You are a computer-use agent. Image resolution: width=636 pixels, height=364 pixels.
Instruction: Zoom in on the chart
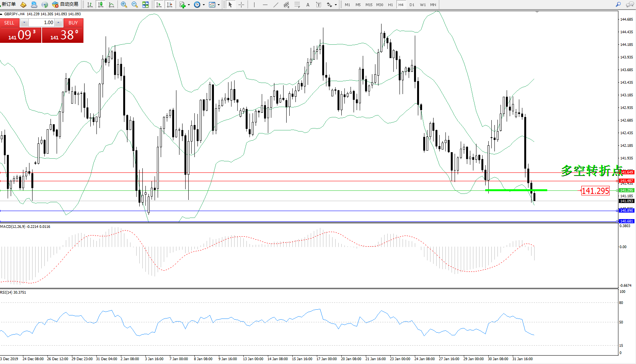point(124,5)
